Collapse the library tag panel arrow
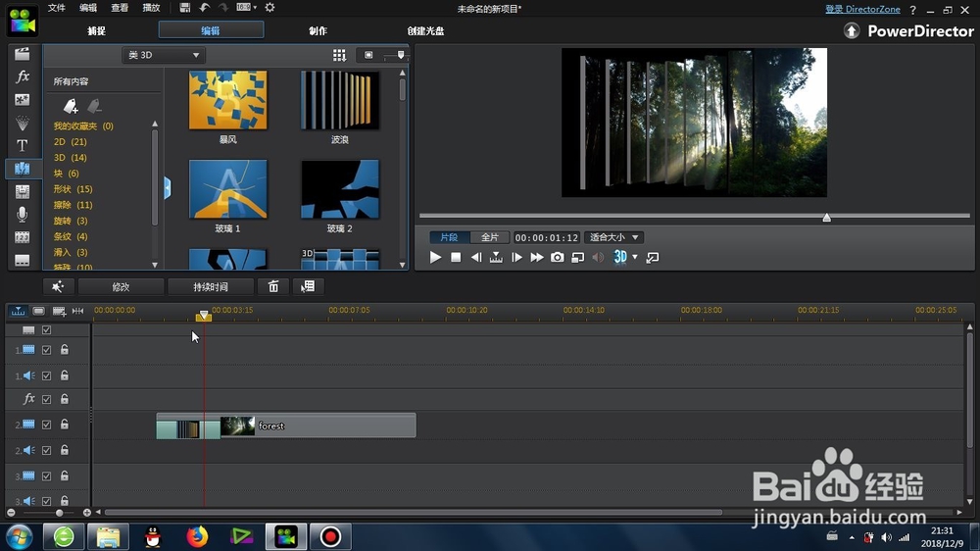The width and height of the screenshot is (980, 551). [168, 188]
